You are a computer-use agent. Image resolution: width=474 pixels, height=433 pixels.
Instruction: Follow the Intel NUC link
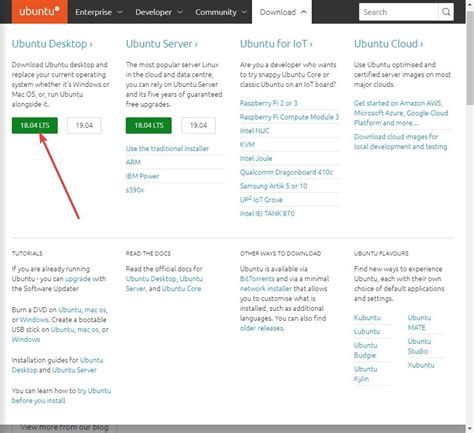pyautogui.click(x=255, y=131)
